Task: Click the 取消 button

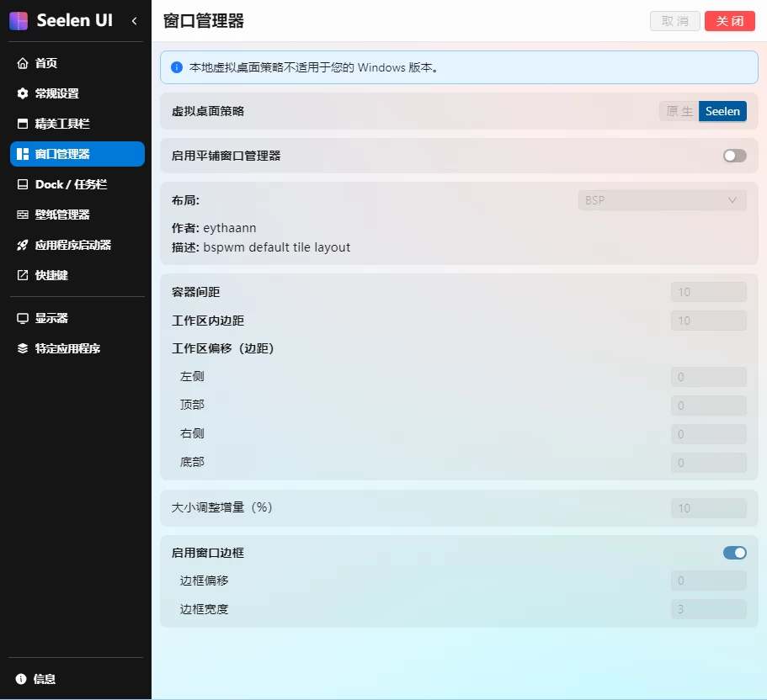Action: (x=675, y=21)
